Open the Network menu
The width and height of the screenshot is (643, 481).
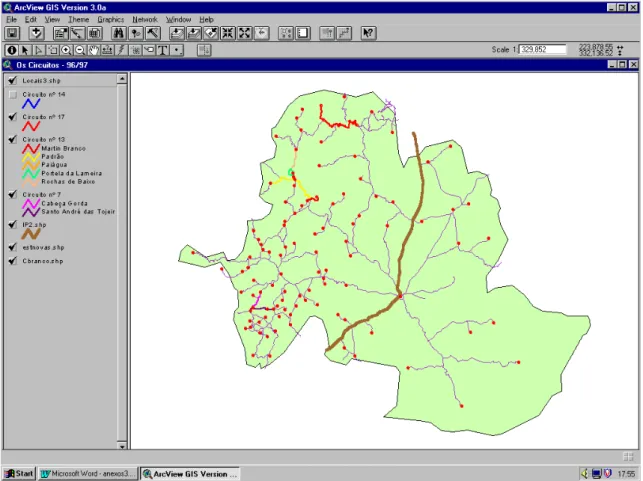145,19
